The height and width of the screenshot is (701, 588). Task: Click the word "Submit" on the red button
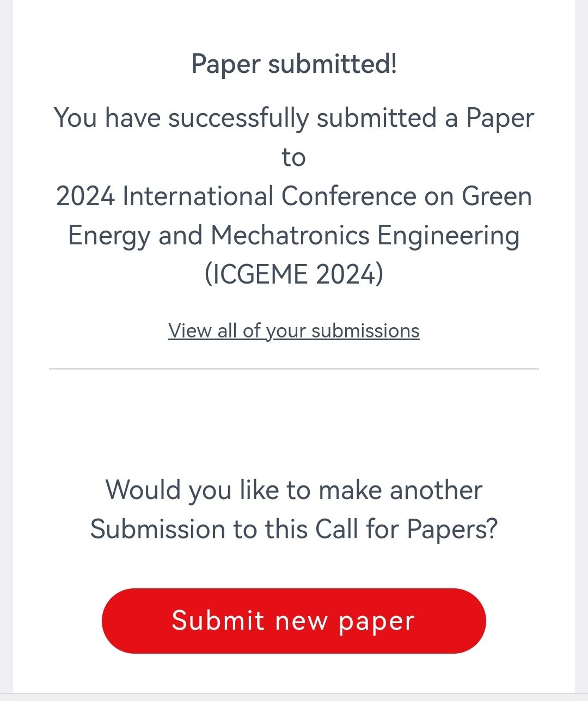(218, 620)
